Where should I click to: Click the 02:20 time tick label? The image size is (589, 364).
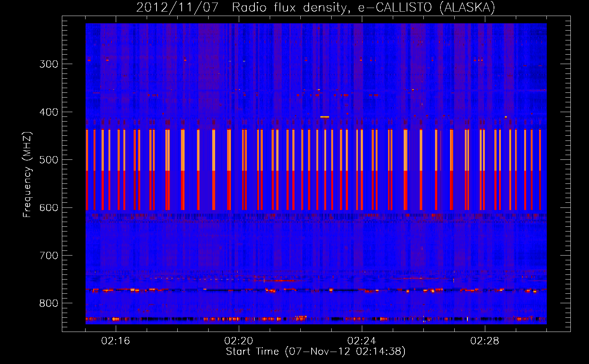[239, 341]
